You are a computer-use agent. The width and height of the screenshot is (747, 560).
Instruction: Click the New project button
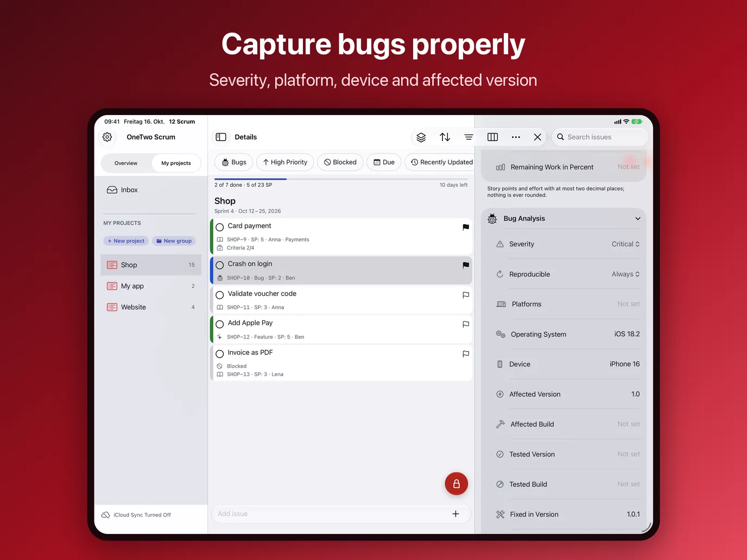(126, 241)
